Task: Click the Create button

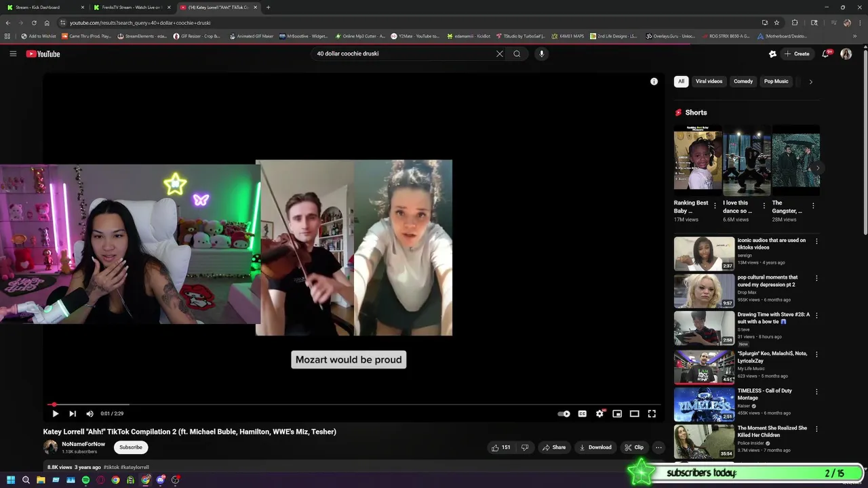Action: point(797,54)
